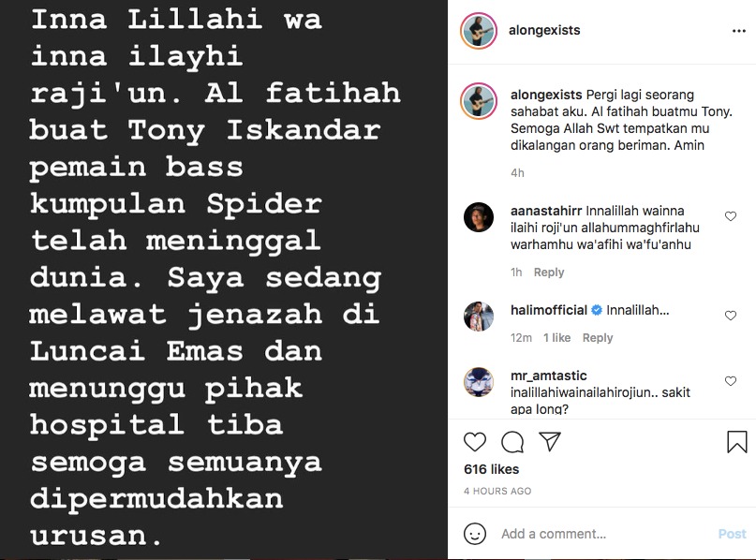Viewport: 756px width, 560px height.
Task: Click the Post comment button
Action: click(732, 534)
